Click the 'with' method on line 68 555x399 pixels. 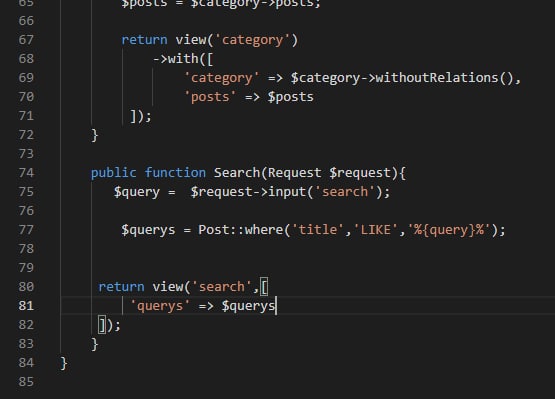183,58
